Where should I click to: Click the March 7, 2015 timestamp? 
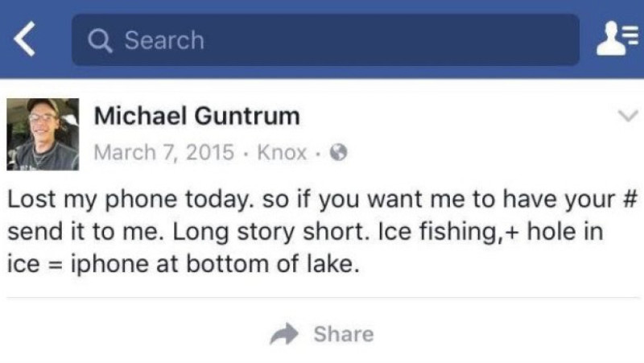pos(164,153)
